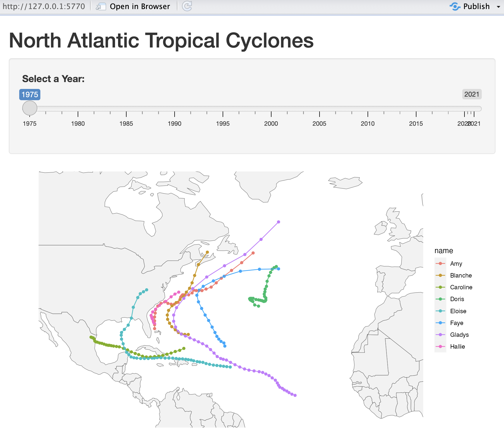The width and height of the screenshot is (504, 437).
Task: Click the 1985 label under the slider
Action: pos(126,124)
